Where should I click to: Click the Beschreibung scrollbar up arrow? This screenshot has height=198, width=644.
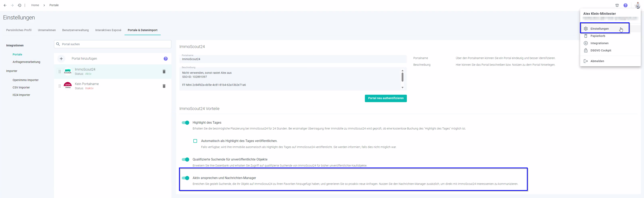click(402, 71)
